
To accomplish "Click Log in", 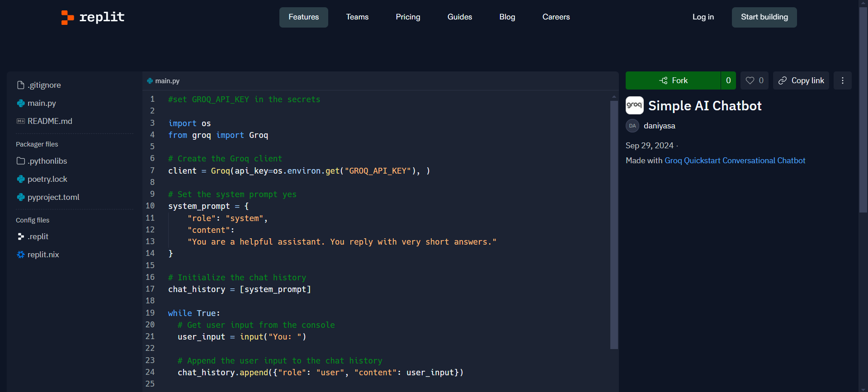I will [703, 17].
